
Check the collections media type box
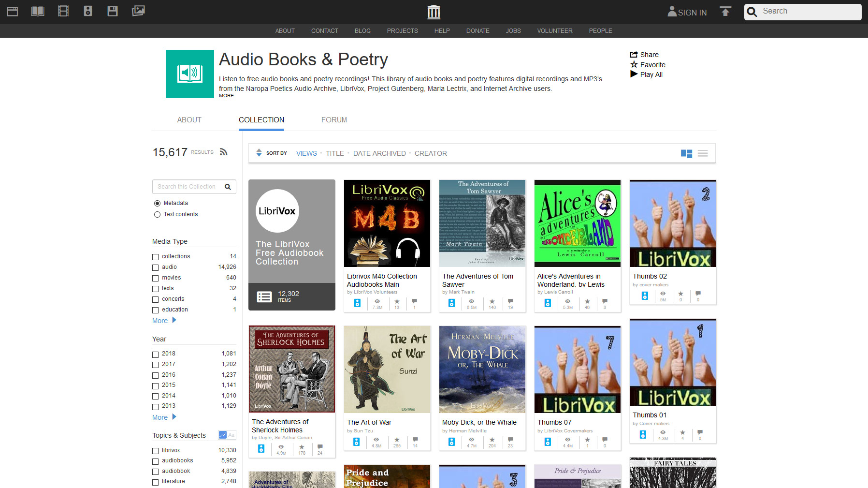click(155, 257)
